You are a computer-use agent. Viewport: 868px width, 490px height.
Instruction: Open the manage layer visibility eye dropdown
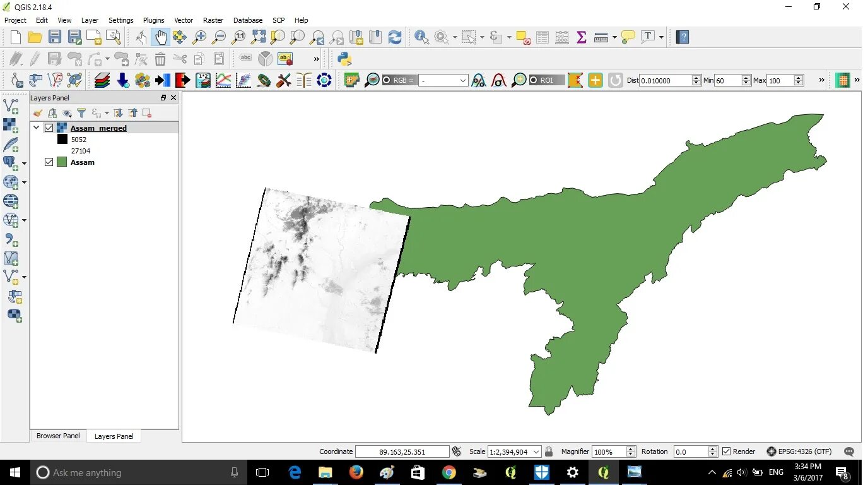pyautogui.click(x=67, y=113)
